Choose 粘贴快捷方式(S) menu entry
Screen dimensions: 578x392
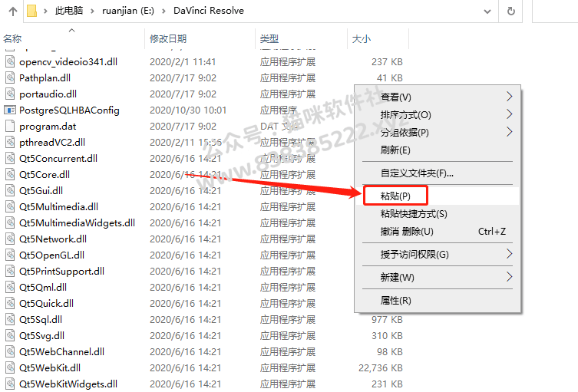tap(438, 214)
